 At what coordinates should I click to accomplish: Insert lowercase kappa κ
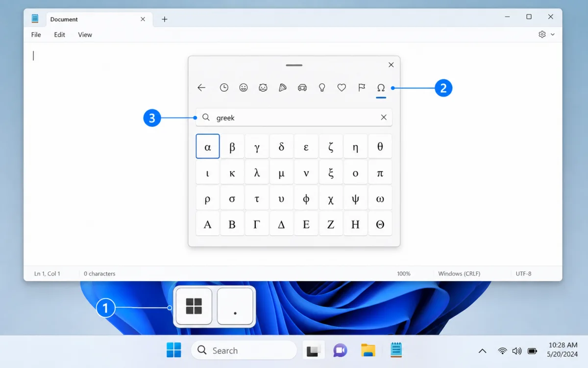click(232, 172)
